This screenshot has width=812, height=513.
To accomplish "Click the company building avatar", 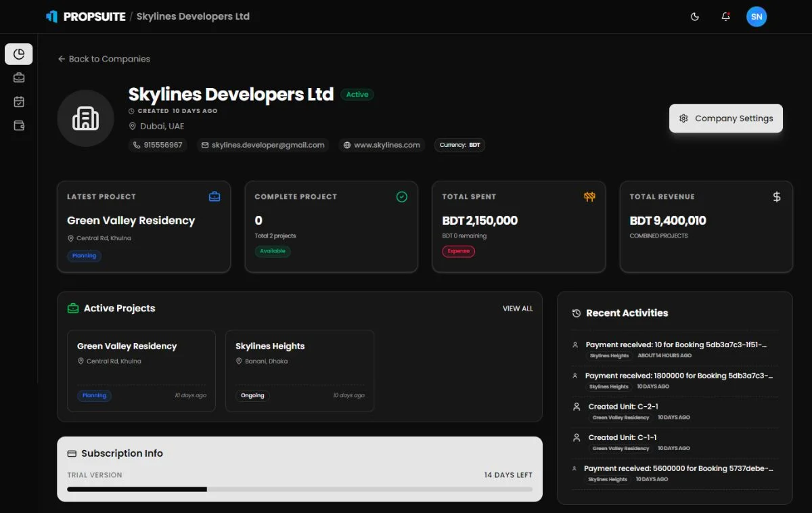I will coord(85,118).
